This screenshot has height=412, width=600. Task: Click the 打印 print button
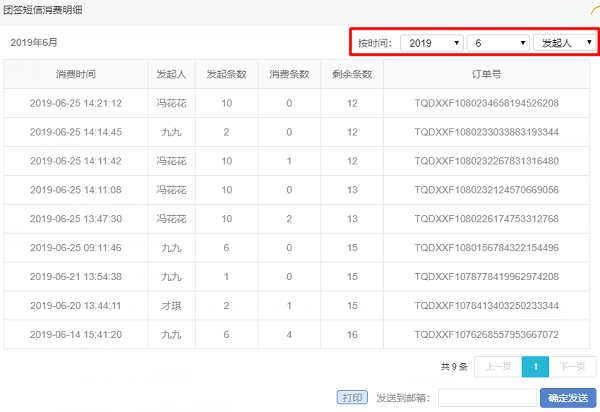(352, 397)
